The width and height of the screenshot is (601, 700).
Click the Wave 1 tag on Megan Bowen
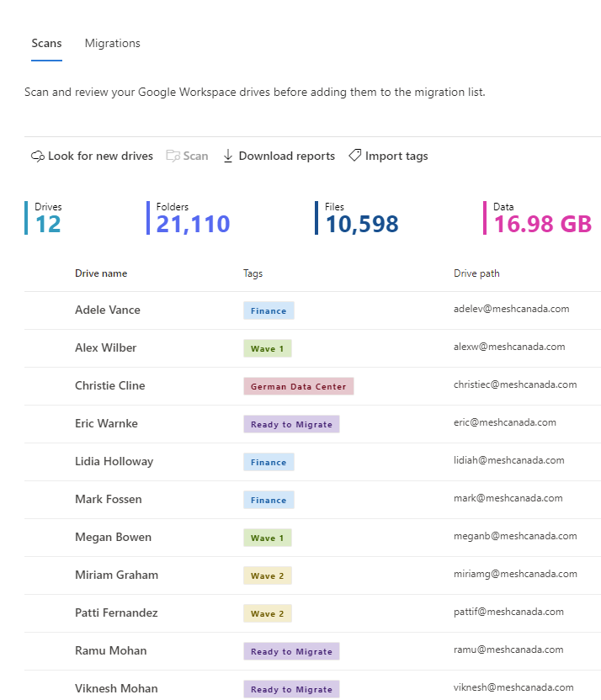point(268,538)
